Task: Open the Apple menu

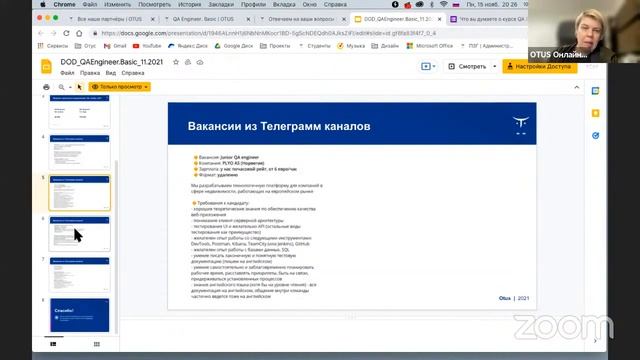Action: [43, 4]
